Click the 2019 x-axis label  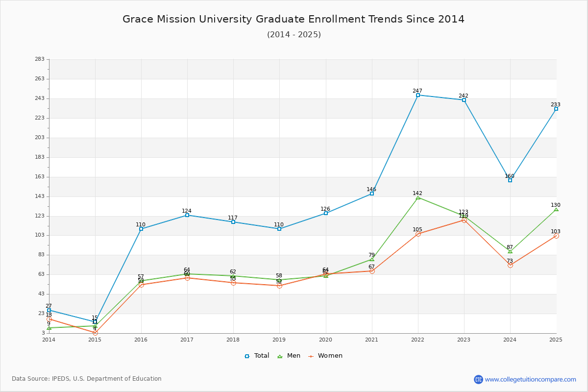click(279, 340)
